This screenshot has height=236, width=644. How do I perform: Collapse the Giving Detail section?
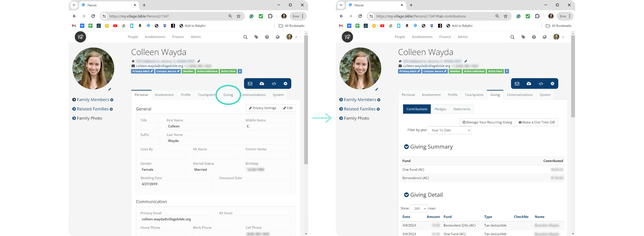406,195
